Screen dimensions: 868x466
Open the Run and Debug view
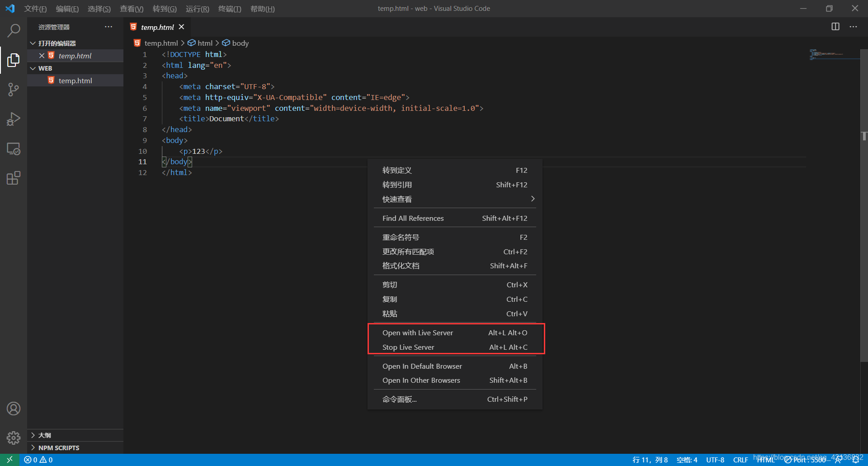tap(14, 119)
